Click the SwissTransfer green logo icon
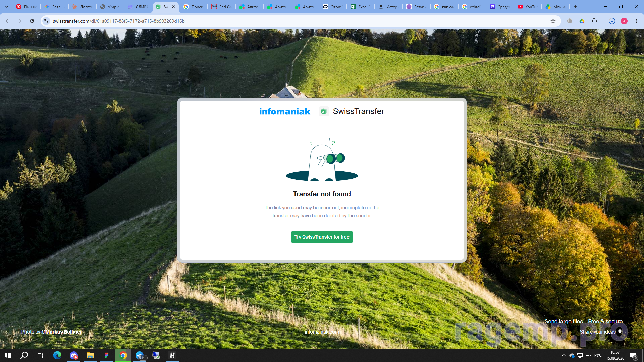The width and height of the screenshot is (644, 362). click(324, 111)
